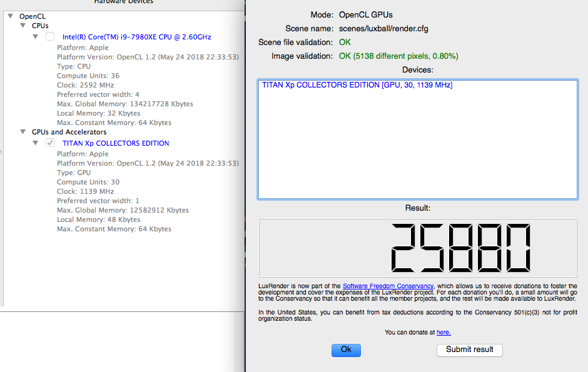The width and height of the screenshot is (588, 372).
Task: Collapse GPUs and Accelerators group
Action: pos(23,132)
